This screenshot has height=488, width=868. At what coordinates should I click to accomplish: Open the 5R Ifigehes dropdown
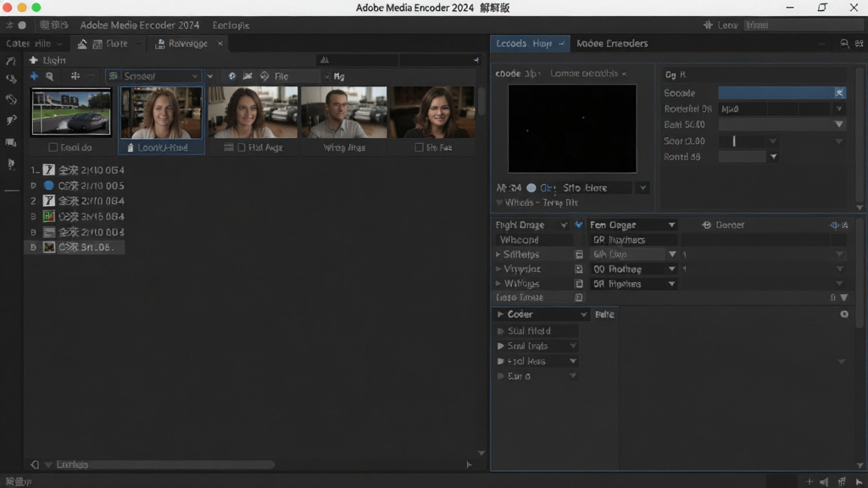[x=632, y=284]
